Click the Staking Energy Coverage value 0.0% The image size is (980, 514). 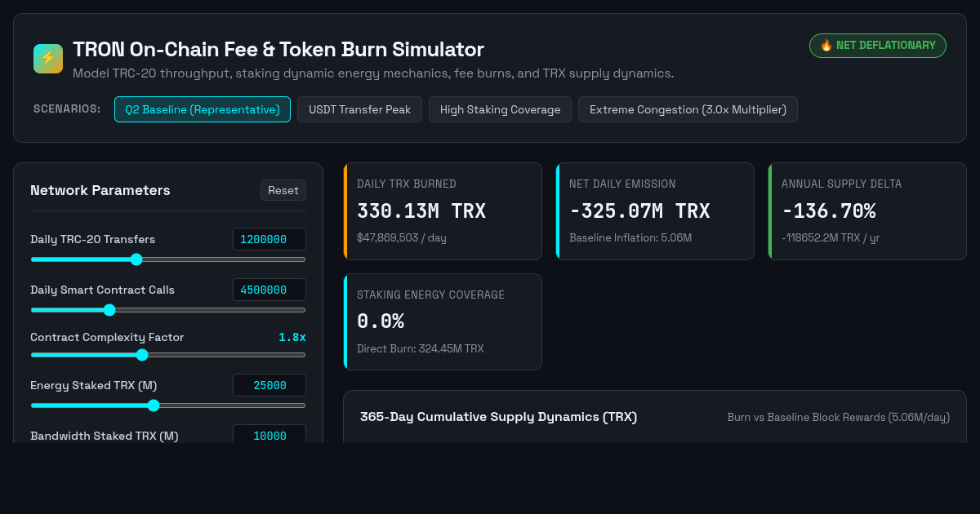click(381, 321)
